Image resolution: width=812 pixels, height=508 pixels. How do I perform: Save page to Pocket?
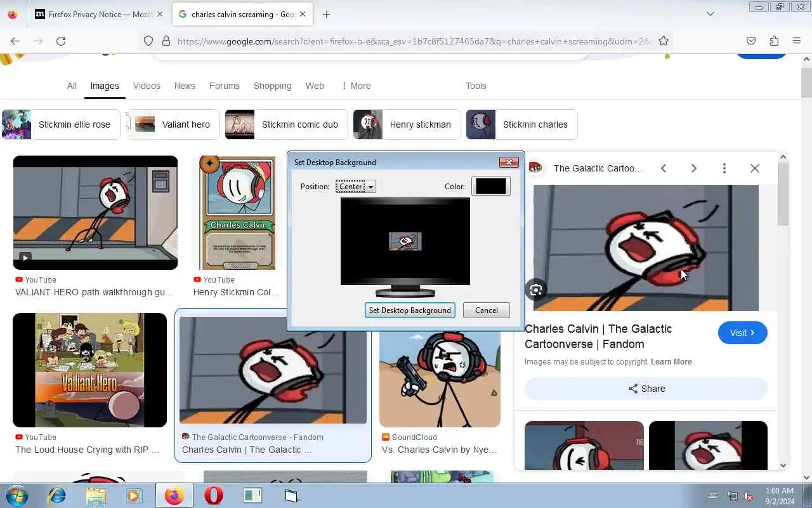pyautogui.click(x=751, y=41)
